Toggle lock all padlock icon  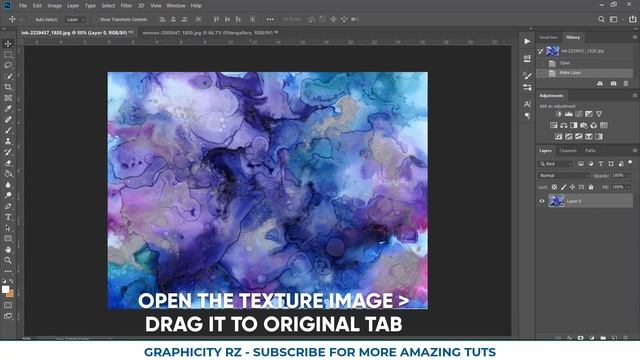tap(591, 187)
